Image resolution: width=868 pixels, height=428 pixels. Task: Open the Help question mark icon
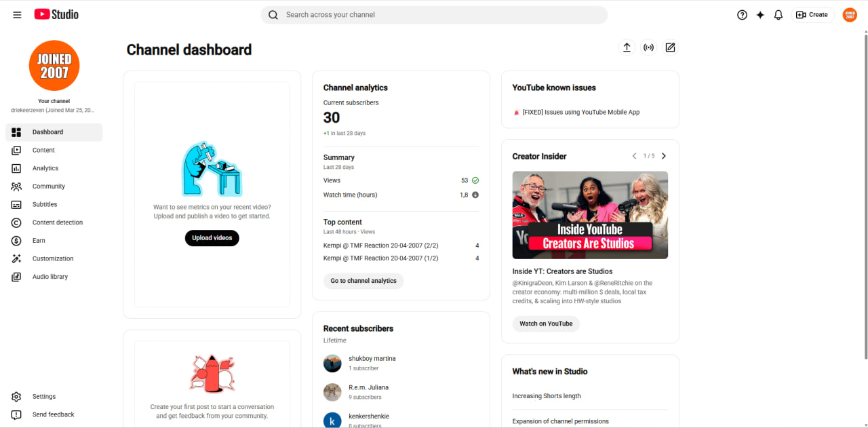pos(742,15)
